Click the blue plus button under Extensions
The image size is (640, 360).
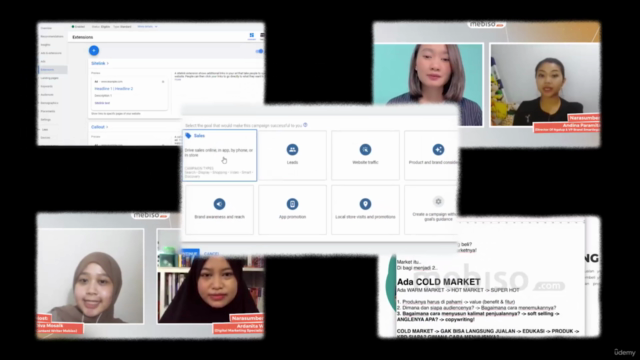tap(94, 51)
